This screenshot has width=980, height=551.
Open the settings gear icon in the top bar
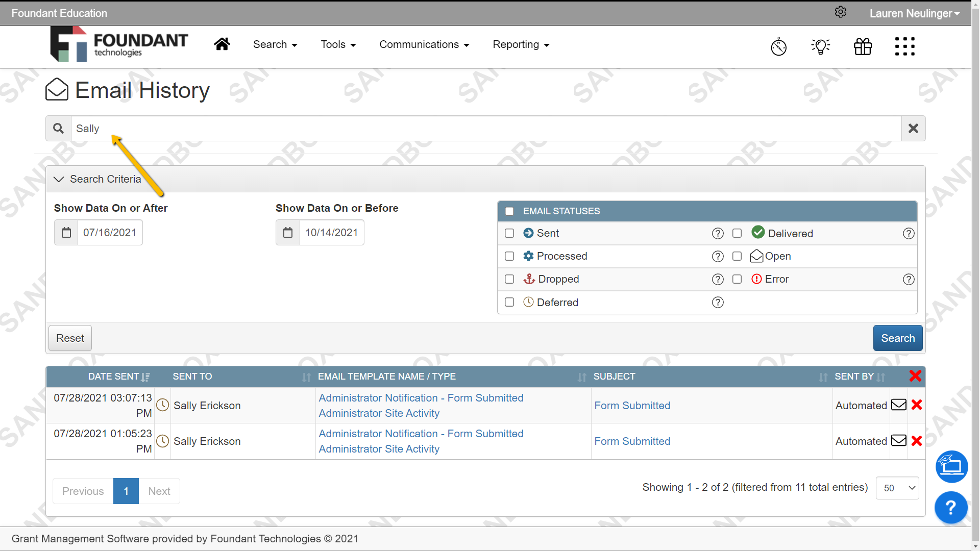(841, 12)
